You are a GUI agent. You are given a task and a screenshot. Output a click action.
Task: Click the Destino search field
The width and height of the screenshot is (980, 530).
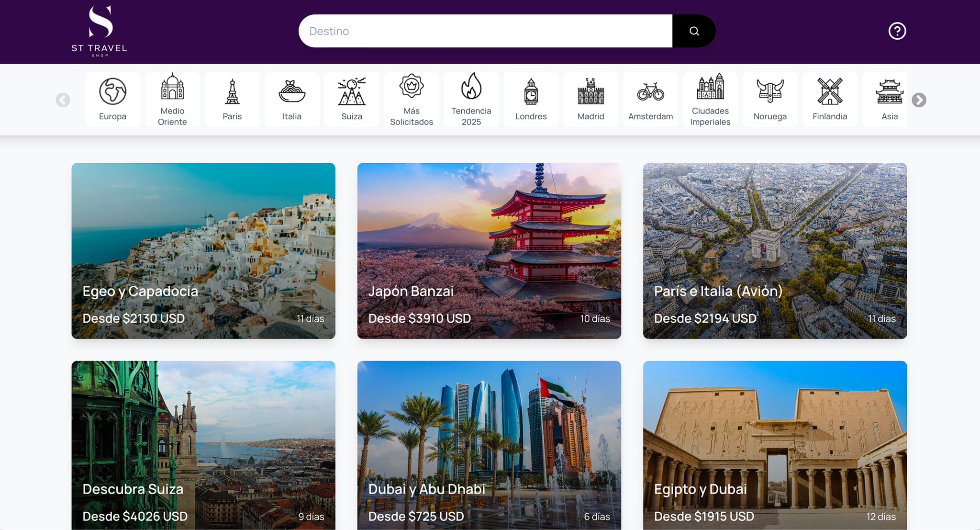coord(485,31)
